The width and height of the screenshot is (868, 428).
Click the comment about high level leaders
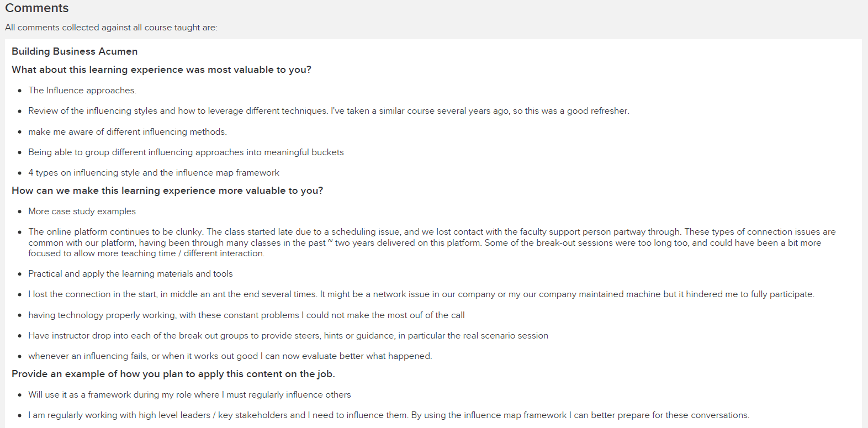389,415
